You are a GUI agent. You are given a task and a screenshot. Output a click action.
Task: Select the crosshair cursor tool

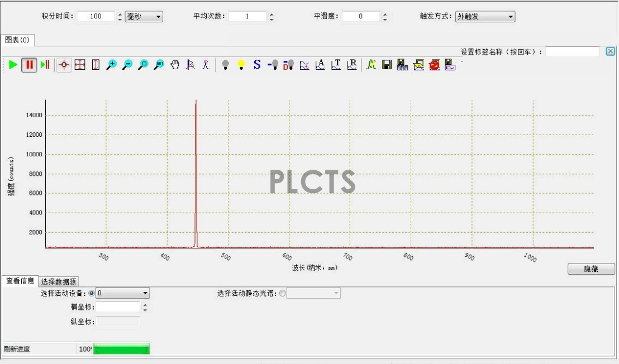(64, 65)
